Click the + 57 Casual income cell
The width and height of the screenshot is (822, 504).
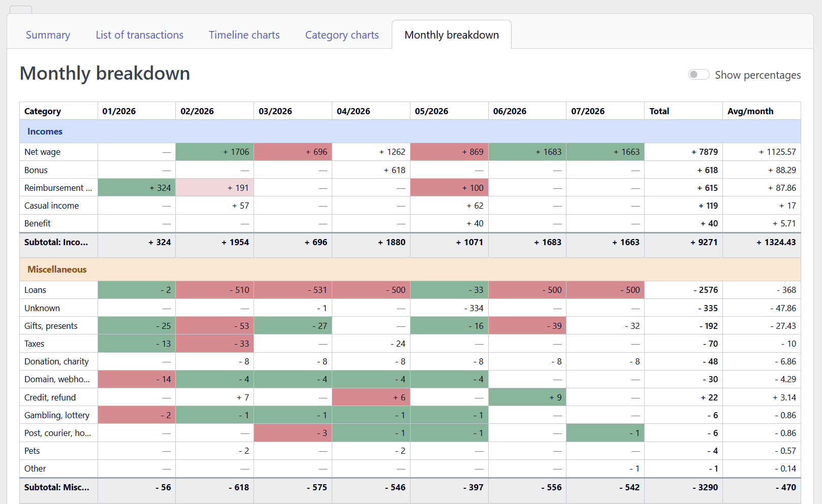(214, 206)
